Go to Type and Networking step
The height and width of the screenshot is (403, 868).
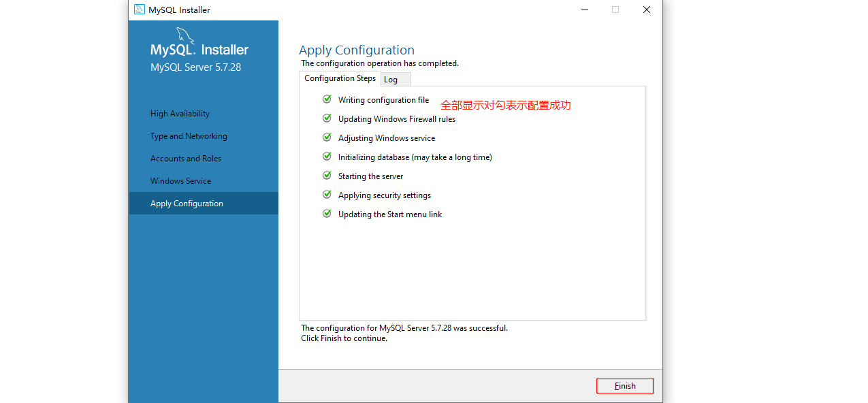tap(189, 136)
